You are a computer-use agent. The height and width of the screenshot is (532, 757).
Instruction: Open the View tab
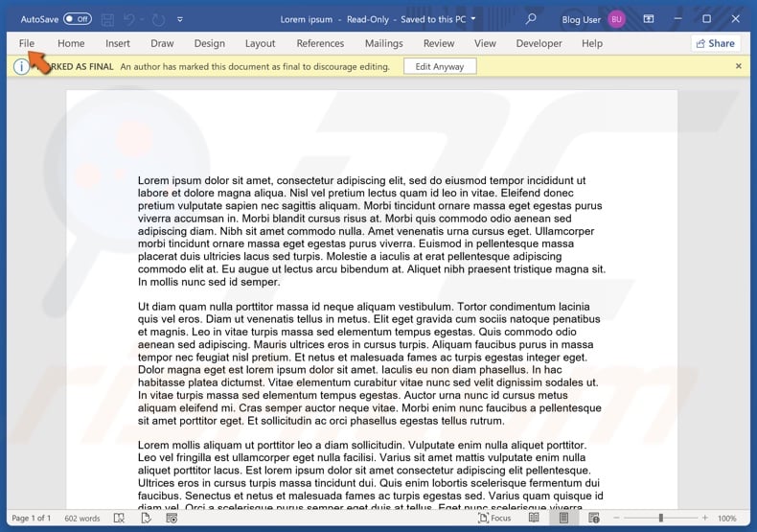[485, 43]
